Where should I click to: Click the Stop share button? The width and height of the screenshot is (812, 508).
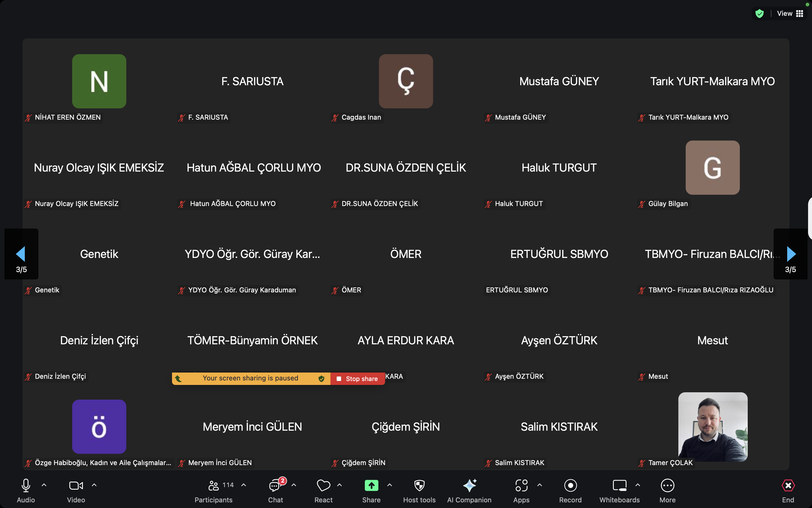(358, 379)
